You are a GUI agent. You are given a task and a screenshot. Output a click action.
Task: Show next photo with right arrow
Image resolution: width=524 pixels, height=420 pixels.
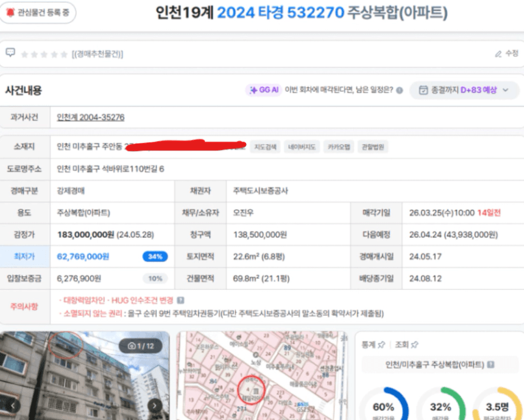point(154,405)
